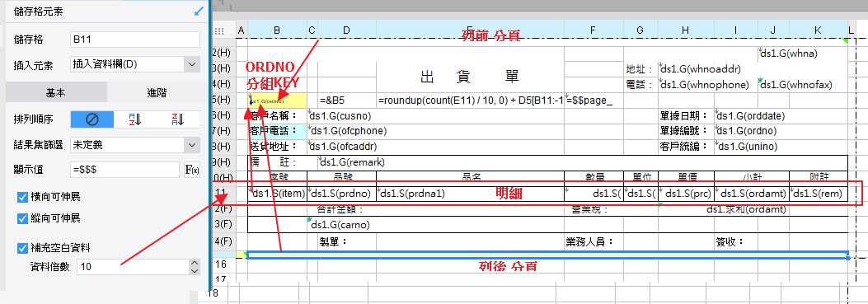Select cell ds1.S(prdna1) in row 11
Image resolution: width=868 pixels, height=304 pixels.
(470, 194)
